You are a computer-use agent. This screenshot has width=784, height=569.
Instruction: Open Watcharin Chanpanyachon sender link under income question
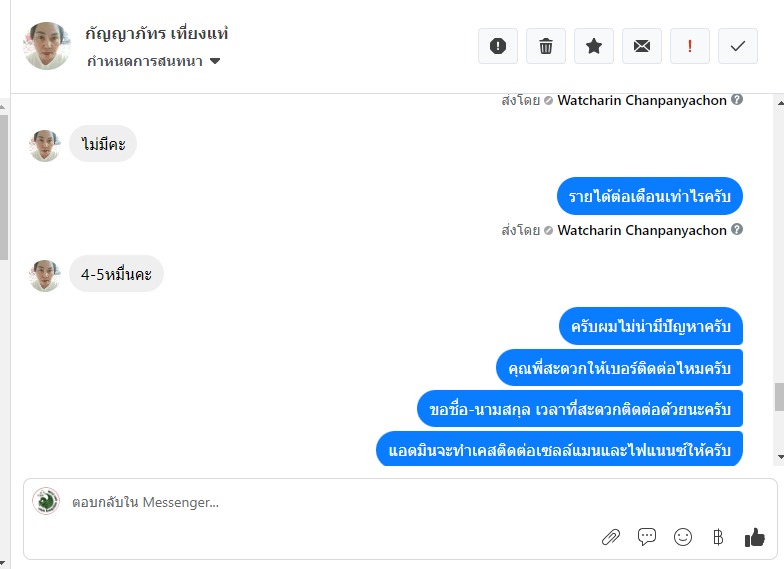[642, 230]
